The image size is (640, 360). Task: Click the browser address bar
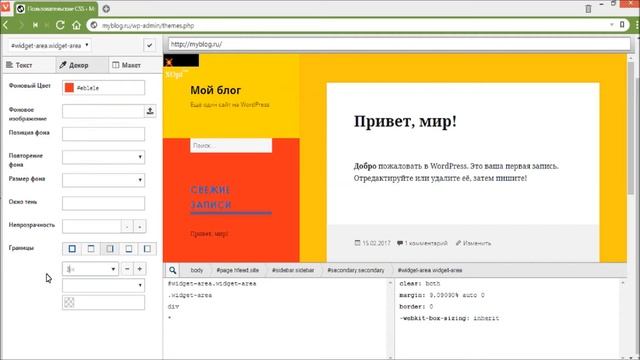[352, 25]
